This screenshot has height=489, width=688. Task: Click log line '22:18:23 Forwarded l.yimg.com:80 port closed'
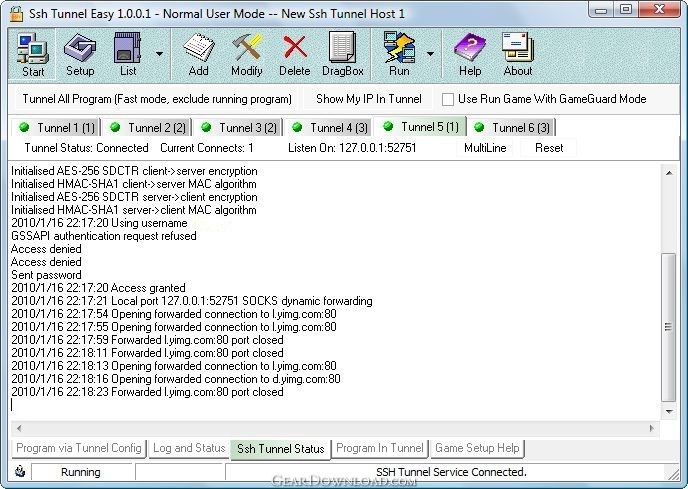tap(147, 392)
